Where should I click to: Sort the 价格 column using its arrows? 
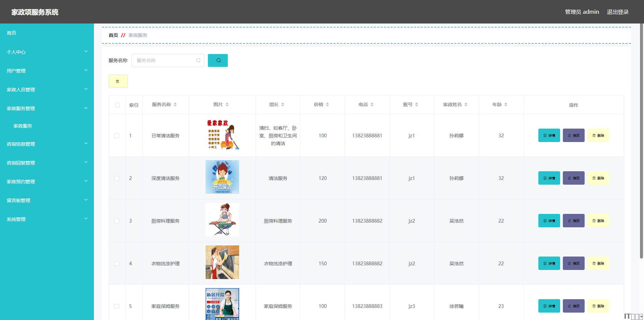pos(327,105)
